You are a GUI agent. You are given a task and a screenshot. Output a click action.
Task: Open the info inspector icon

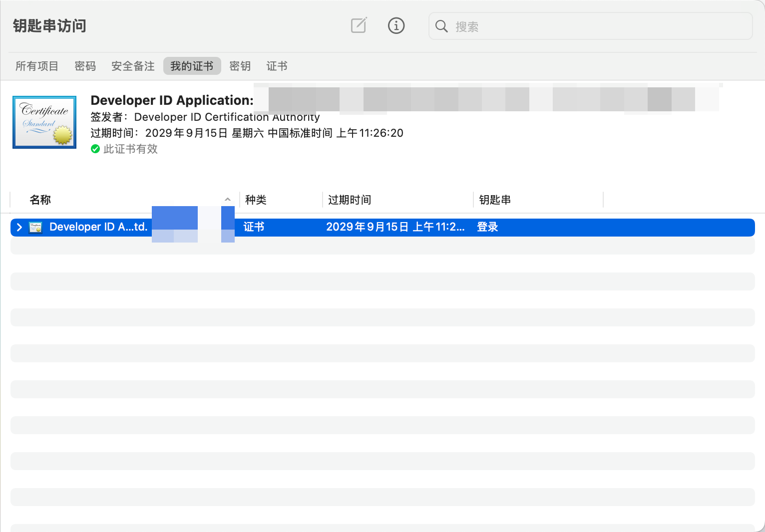pos(396,25)
